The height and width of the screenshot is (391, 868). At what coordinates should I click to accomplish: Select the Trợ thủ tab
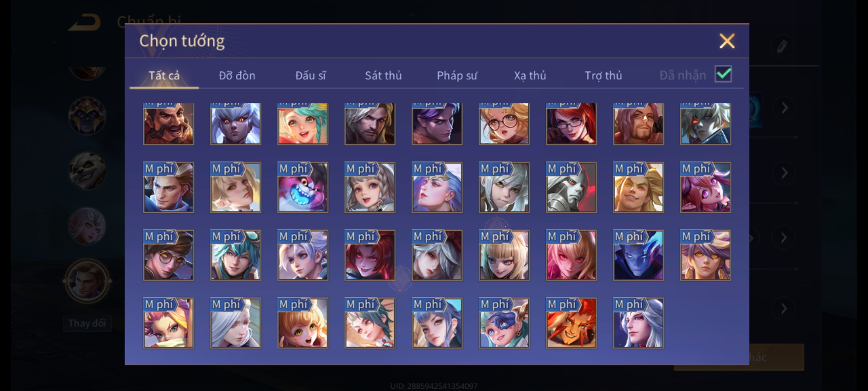click(603, 75)
